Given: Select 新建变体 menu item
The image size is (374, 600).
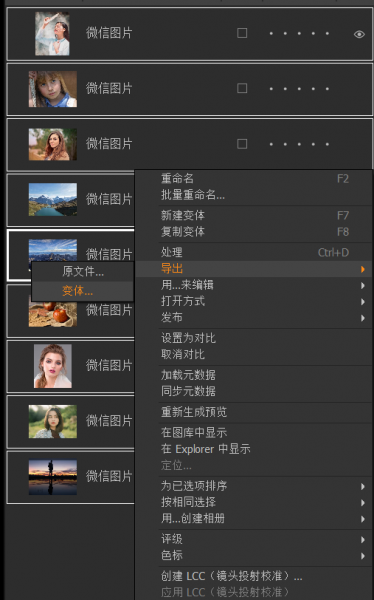Looking at the screenshot, I should coord(183,215).
